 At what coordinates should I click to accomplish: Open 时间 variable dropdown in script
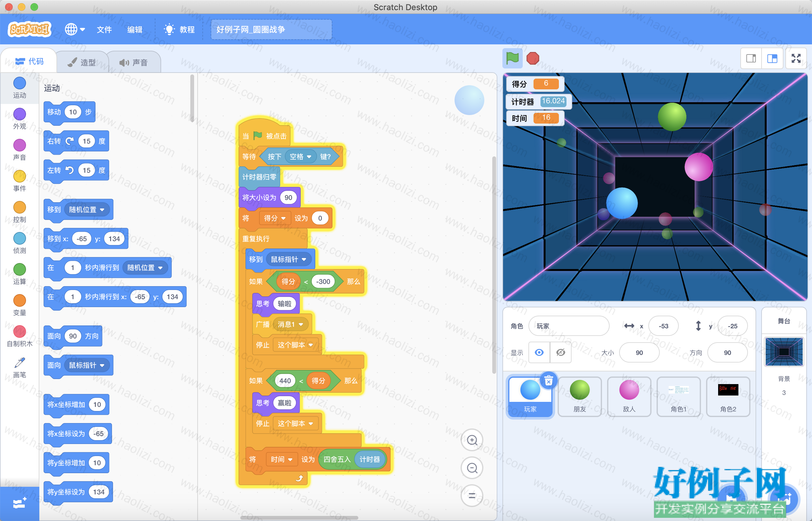282,459
